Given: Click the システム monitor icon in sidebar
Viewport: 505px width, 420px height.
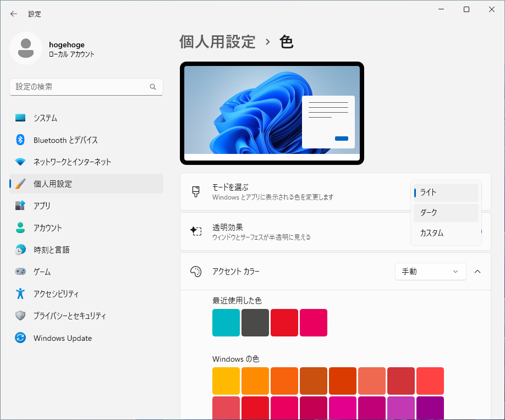Looking at the screenshot, I should (20, 118).
